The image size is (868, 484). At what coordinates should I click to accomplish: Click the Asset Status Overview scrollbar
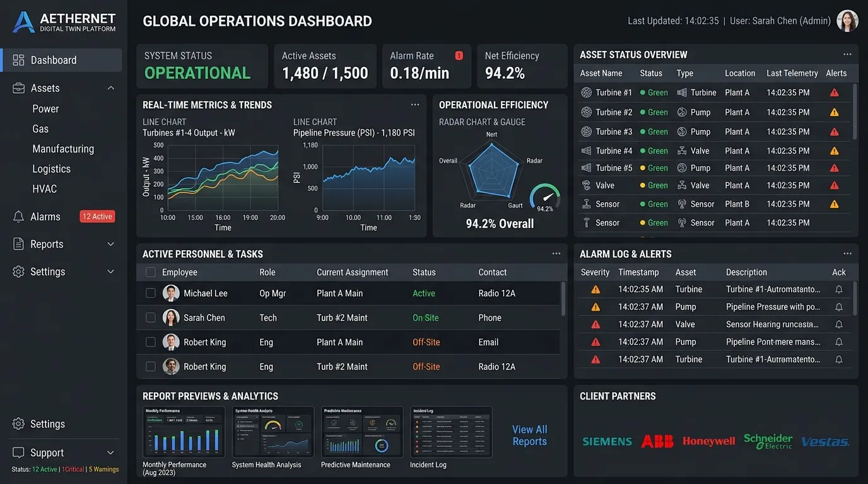pos(855,112)
